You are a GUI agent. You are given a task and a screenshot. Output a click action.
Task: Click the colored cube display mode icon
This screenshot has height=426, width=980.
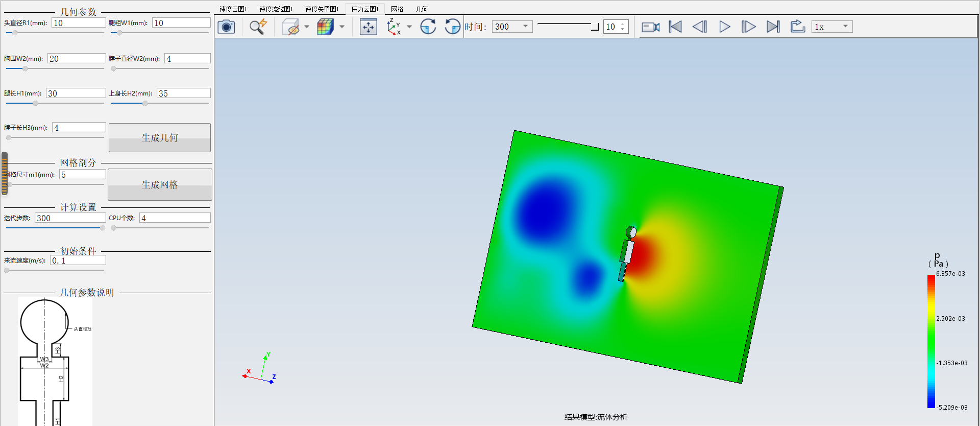tap(325, 27)
